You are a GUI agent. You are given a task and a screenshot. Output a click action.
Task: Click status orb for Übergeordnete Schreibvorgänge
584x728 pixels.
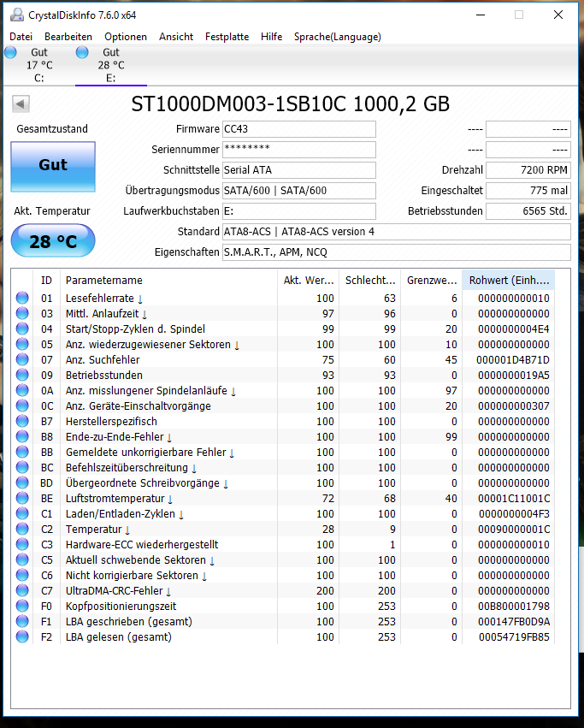coord(22,482)
